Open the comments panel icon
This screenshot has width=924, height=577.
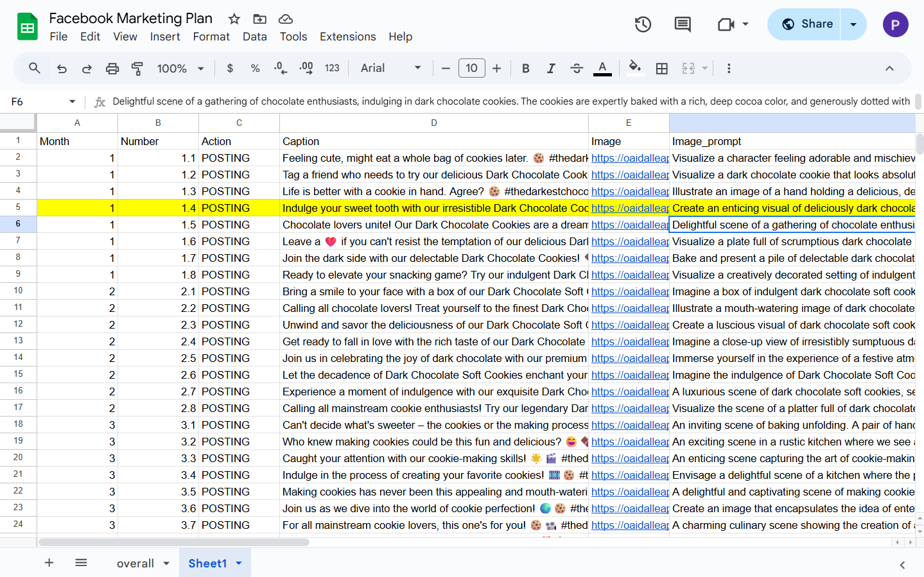pyautogui.click(x=683, y=24)
